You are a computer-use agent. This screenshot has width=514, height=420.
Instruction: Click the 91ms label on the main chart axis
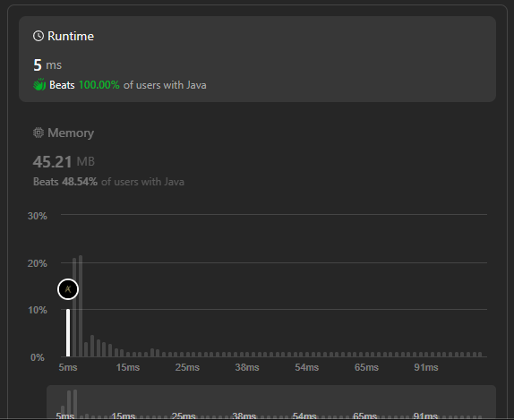pos(426,367)
